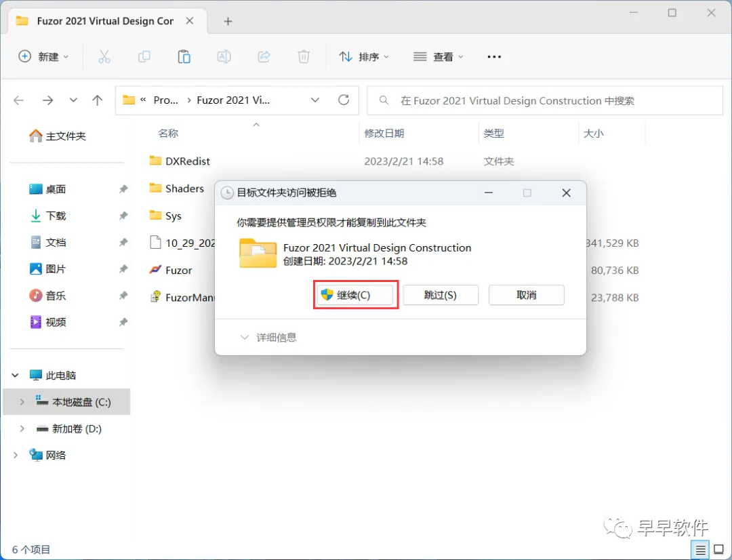
Task: Click the Cut scissors icon
Action: click(104, 57)
